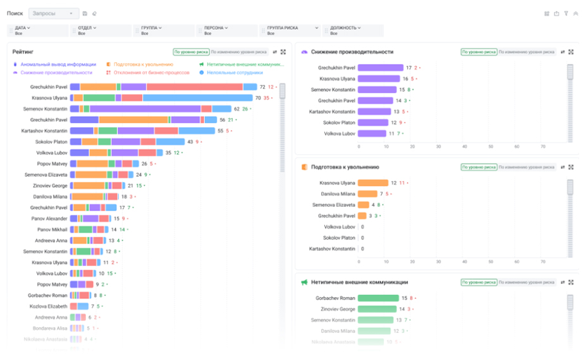Toggle Подготовка к увольнению legend series in Рейтинг
Image resolution: width=588 pixels, height=364 pixels.
click(140, 64)
